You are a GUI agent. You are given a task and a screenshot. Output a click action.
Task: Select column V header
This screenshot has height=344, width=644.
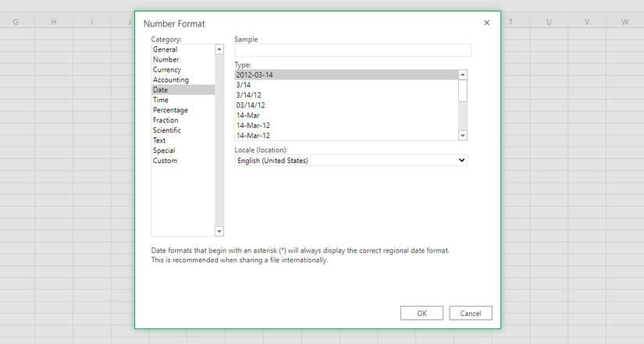586,21
